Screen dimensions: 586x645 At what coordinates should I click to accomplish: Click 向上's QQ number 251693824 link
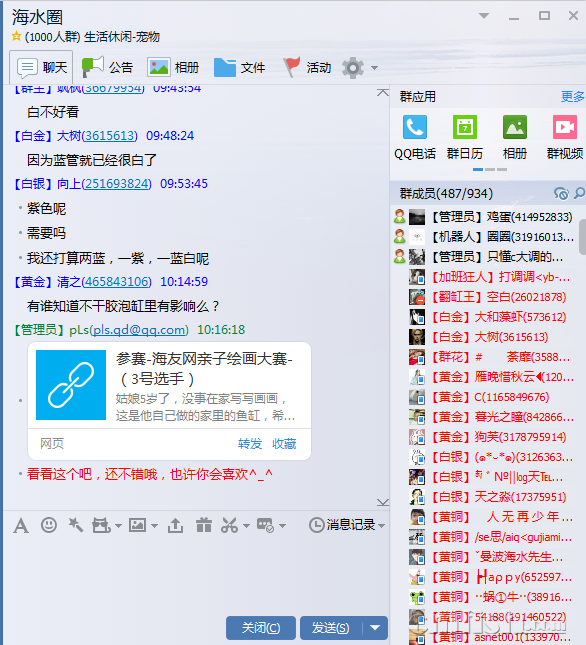click(x=116, y=184)
